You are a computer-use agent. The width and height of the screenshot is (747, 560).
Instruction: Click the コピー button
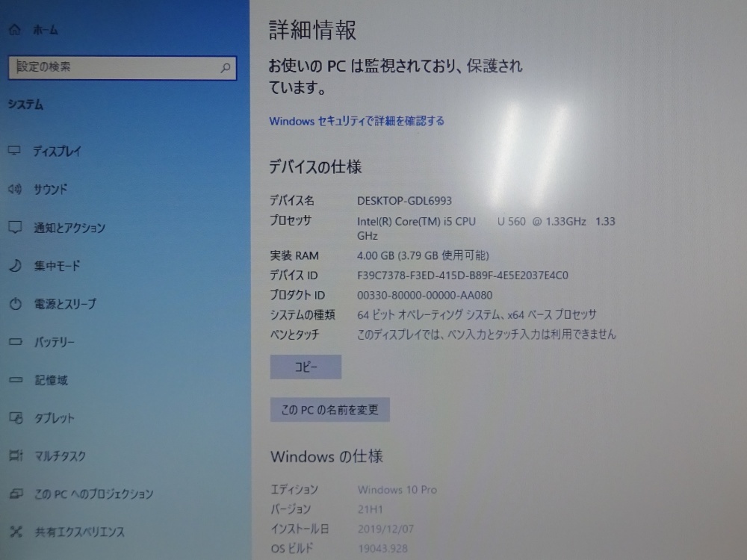(x=306, y=367)
